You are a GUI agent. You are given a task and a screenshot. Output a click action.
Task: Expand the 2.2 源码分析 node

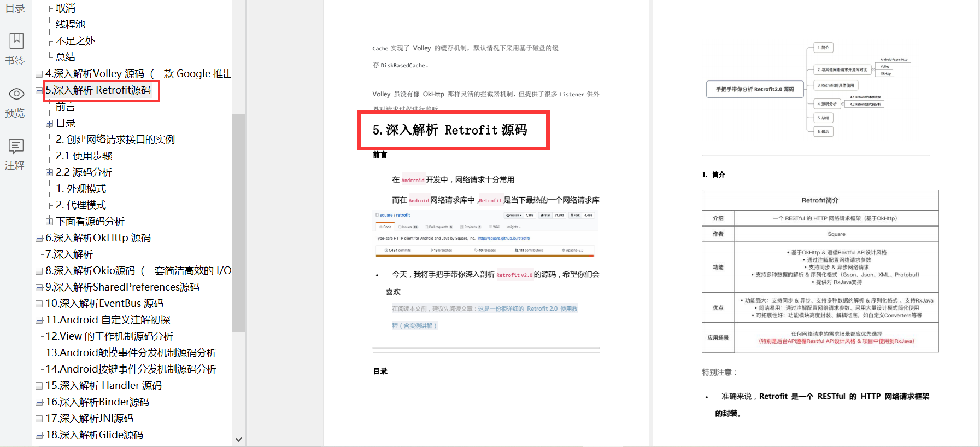pyautogui.click(x=49, y=172)
